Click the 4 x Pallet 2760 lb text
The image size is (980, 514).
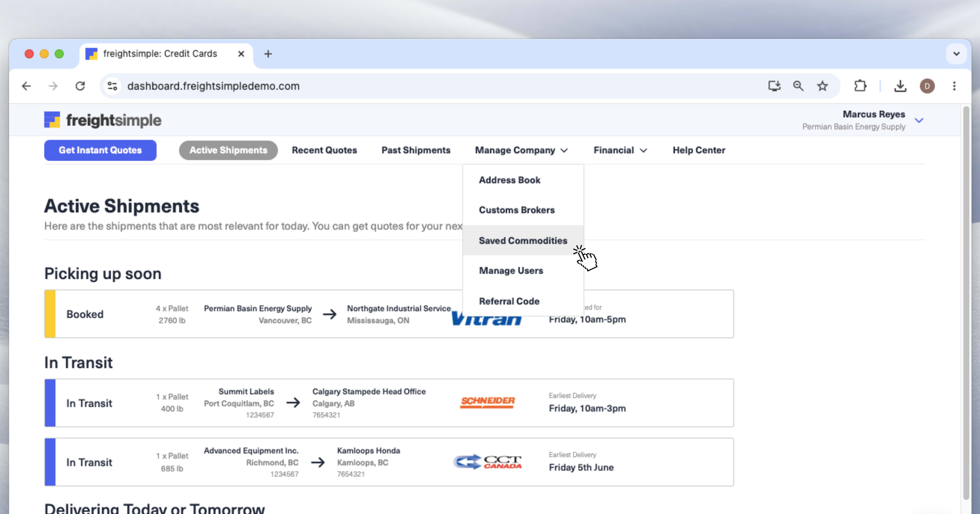(x=172, y=314)
